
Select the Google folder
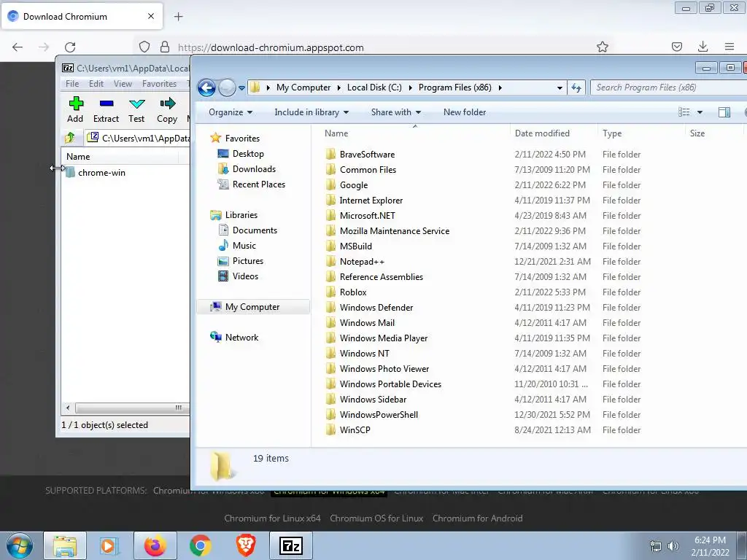(x=347, y=184)
